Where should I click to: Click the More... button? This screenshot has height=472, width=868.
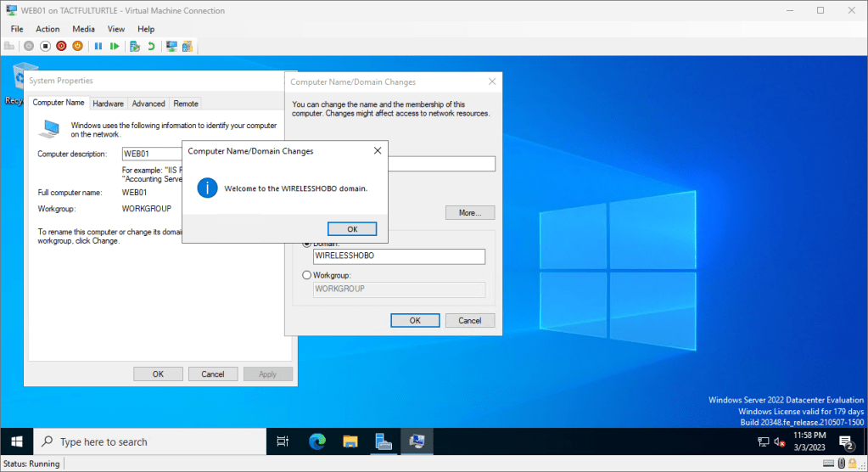pos(469,213)
